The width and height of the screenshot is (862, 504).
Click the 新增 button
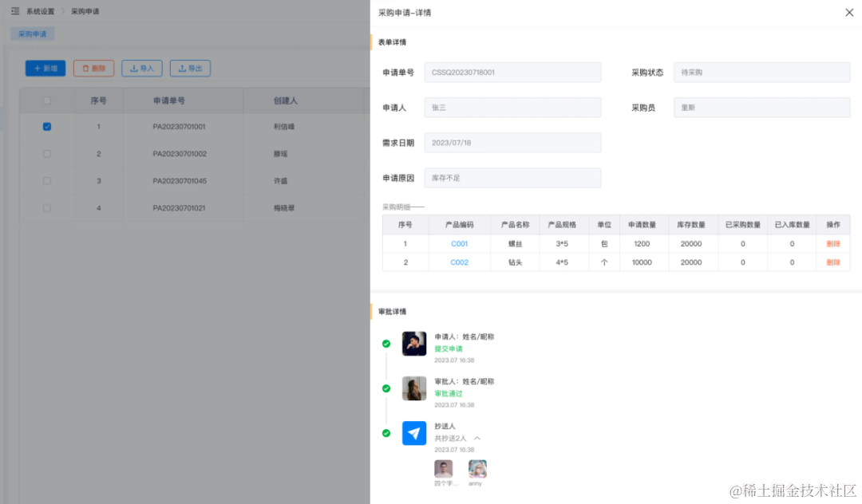[45, 68]
